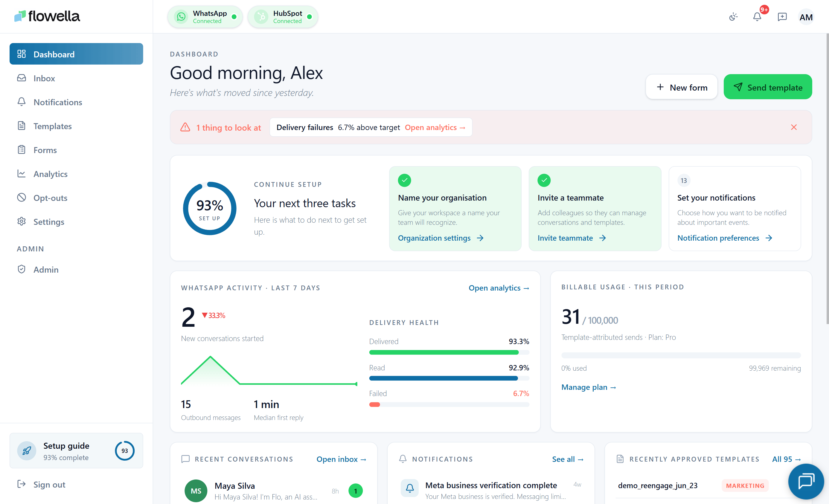Viewport: 829px width, 504px height.
Task: Click the 93 progress ring in Setup guide
Action: point(124,450)
